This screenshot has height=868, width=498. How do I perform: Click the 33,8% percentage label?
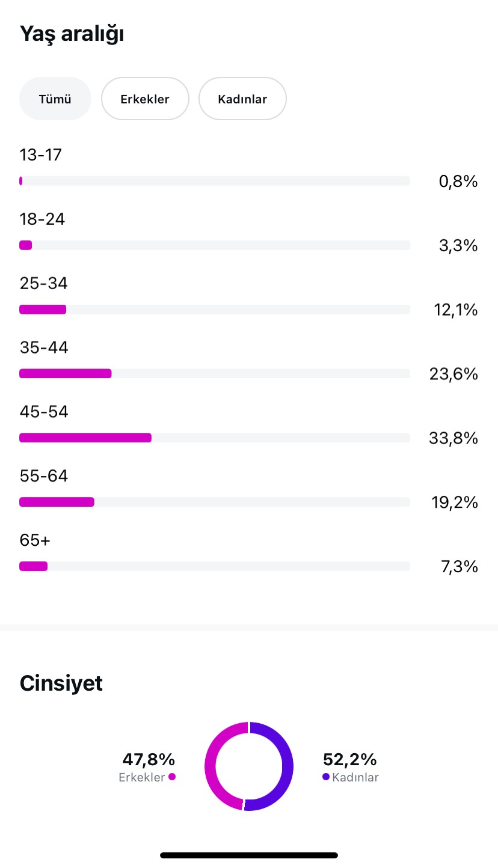coord(453,438)
